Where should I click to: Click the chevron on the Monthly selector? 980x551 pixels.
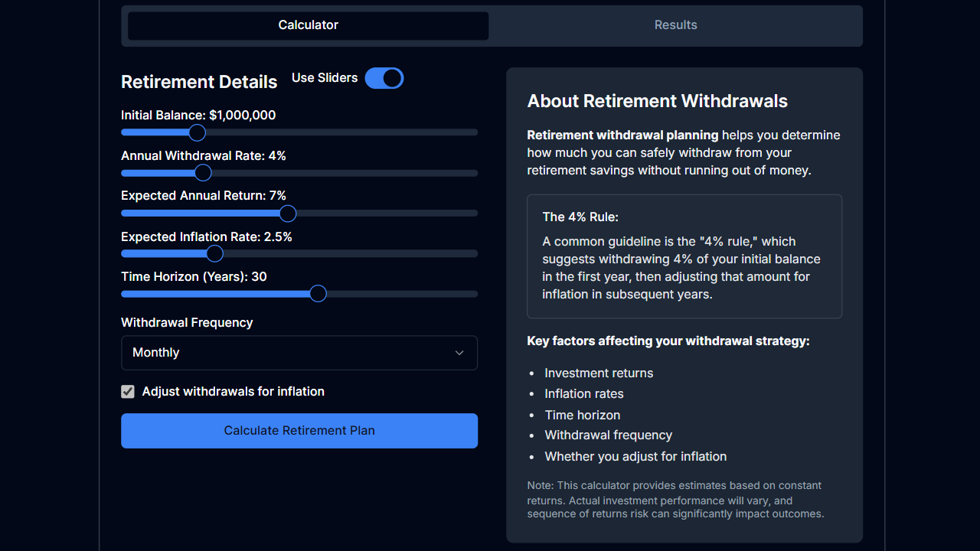click(459, 353)
